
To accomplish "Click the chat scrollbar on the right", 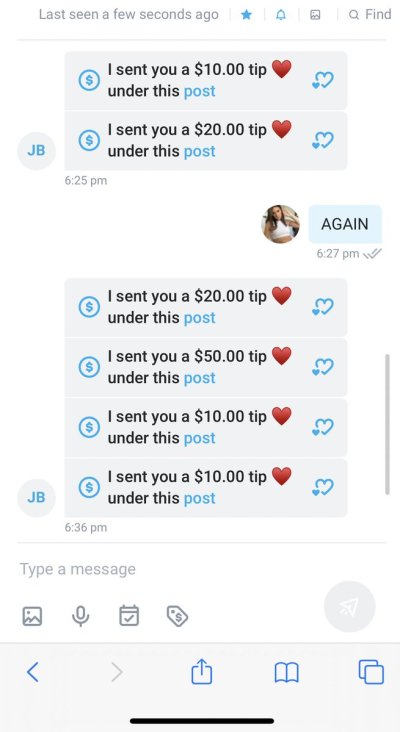I will 387,424.
